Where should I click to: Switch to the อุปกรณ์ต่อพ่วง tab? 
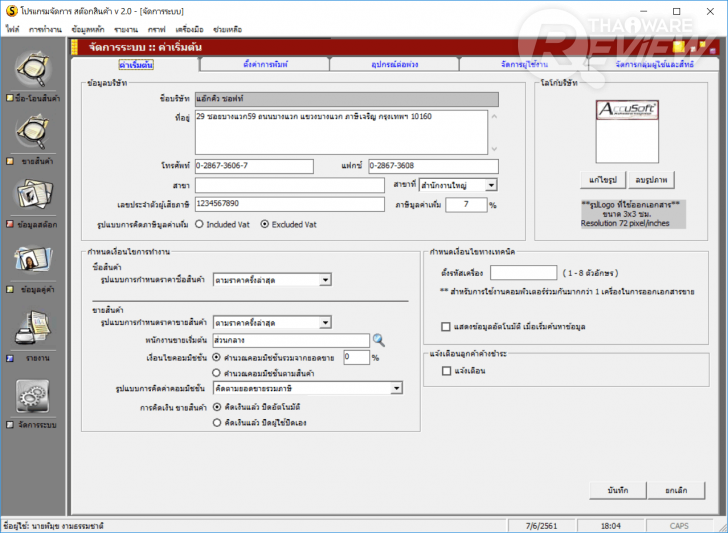(x=395, y=65)
